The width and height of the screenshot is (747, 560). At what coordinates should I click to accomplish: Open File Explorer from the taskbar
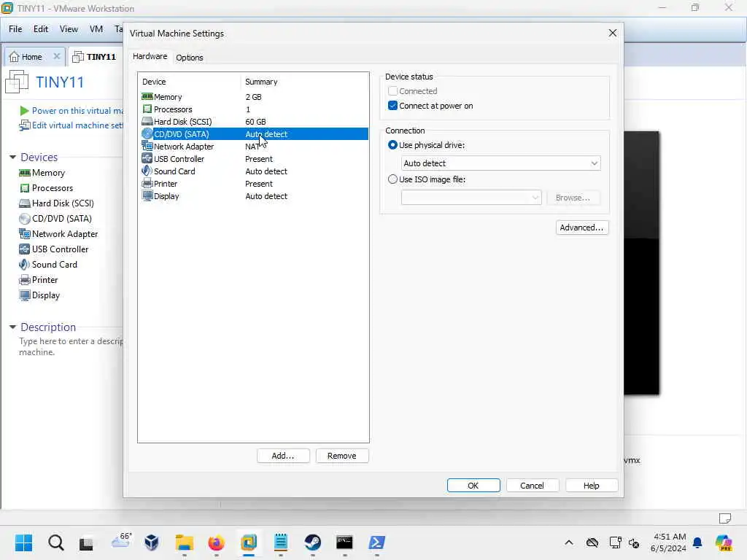point(185,542)
